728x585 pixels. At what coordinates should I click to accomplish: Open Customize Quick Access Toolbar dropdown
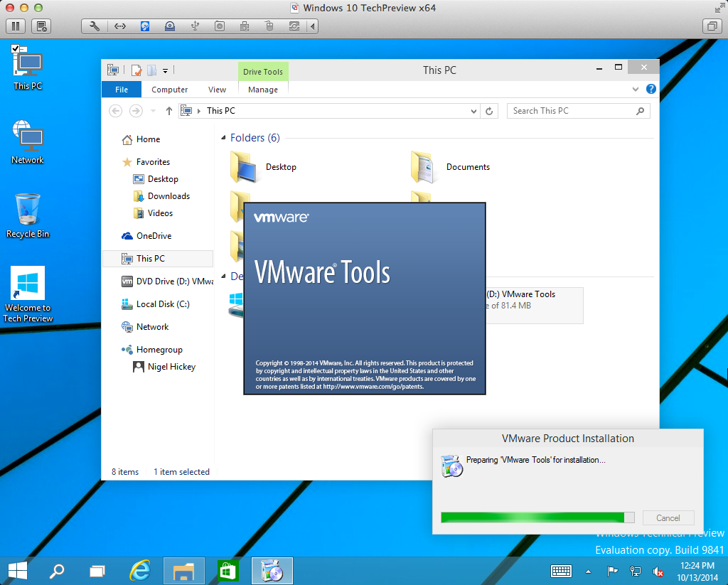pos(165,71)
